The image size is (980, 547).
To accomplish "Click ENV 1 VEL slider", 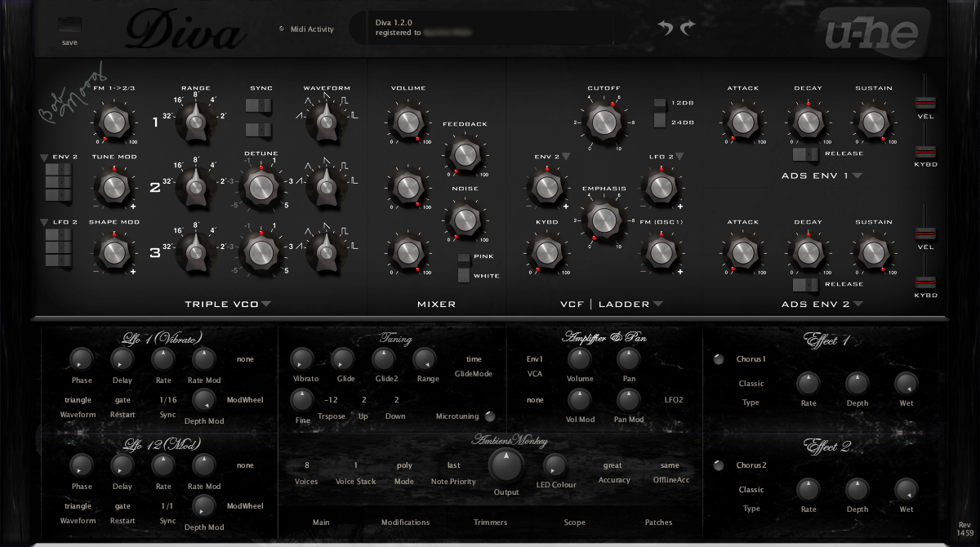I will (924, 102).
